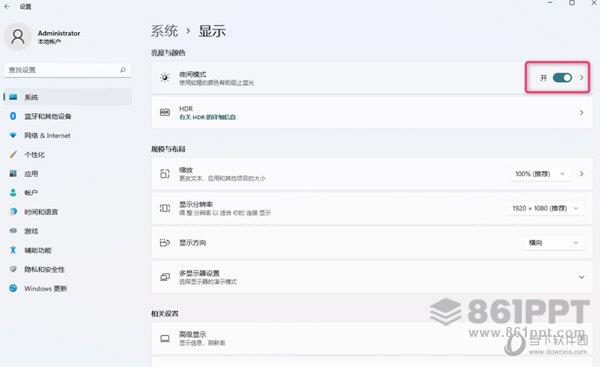Click the time and language globe icon
This screenshot has width=600, height=367.
coord(13,211)
